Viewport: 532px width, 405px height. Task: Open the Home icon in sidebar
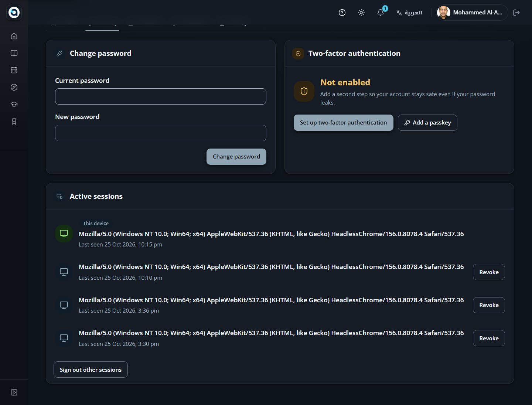[x=14, y=36]
